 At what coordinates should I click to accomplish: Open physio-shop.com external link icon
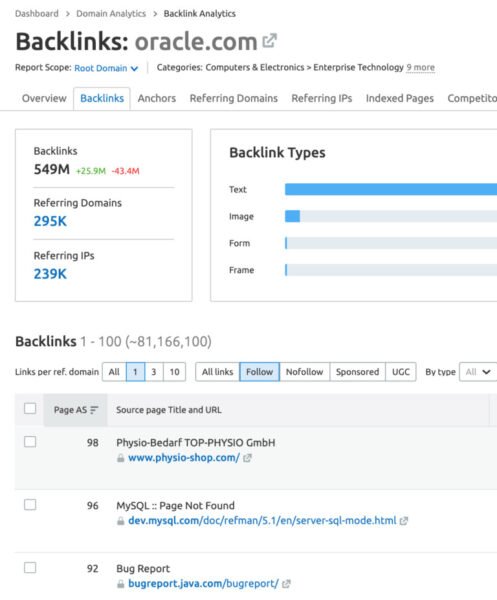pyautogui.click(x=248, y=458)
